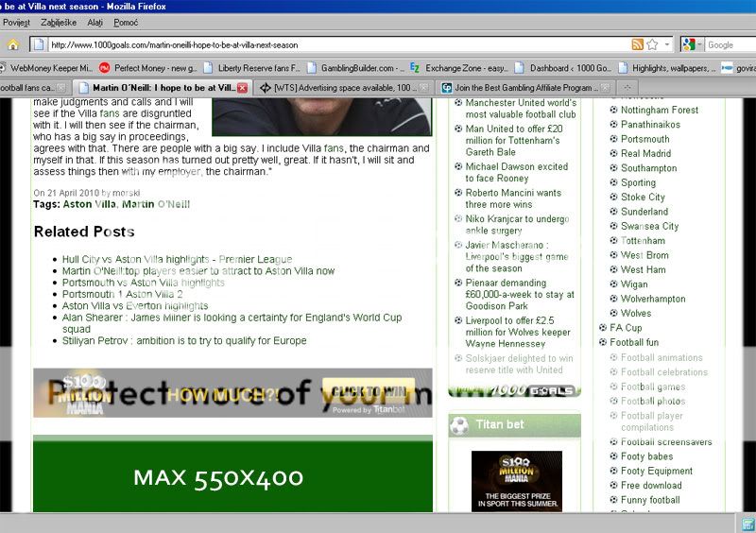Open Manchester United most valuable club article

(521, 109)
